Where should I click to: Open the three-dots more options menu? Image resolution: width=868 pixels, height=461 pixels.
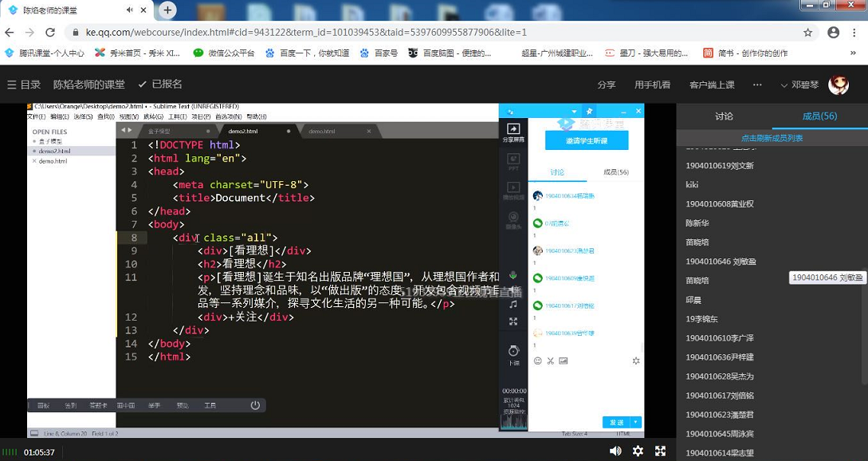point(757,85)
